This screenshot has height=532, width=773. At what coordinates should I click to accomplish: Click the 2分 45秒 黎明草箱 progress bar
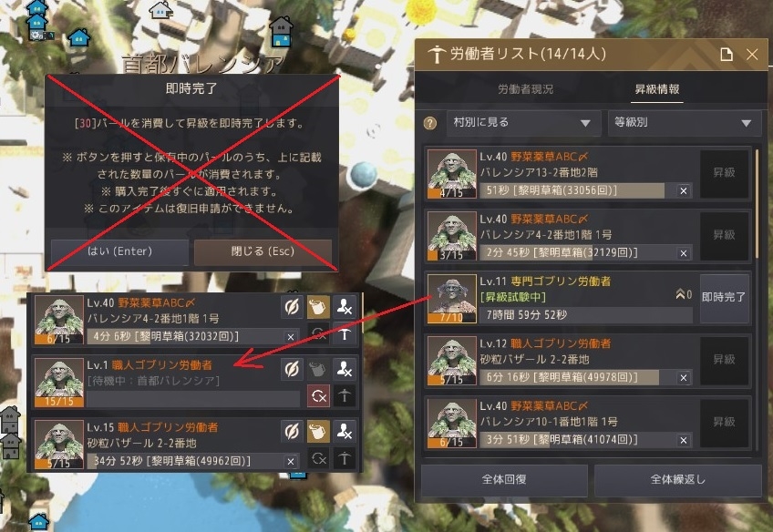click(x=585, y=253)
